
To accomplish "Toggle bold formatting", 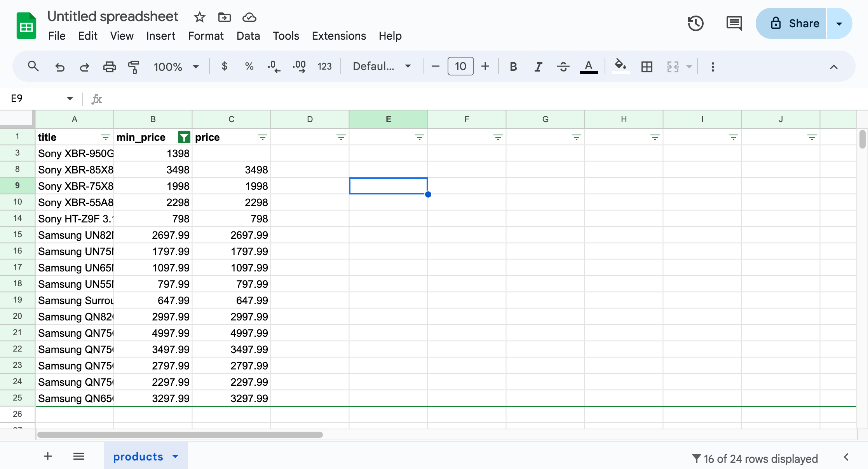I will point(513,66).
